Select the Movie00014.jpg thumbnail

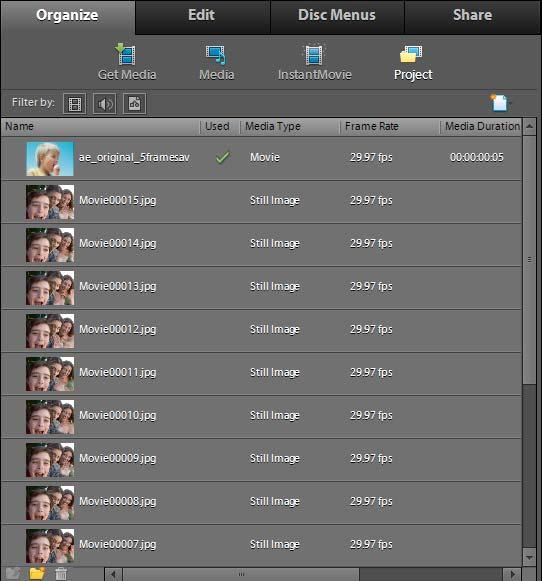[50, 245]
